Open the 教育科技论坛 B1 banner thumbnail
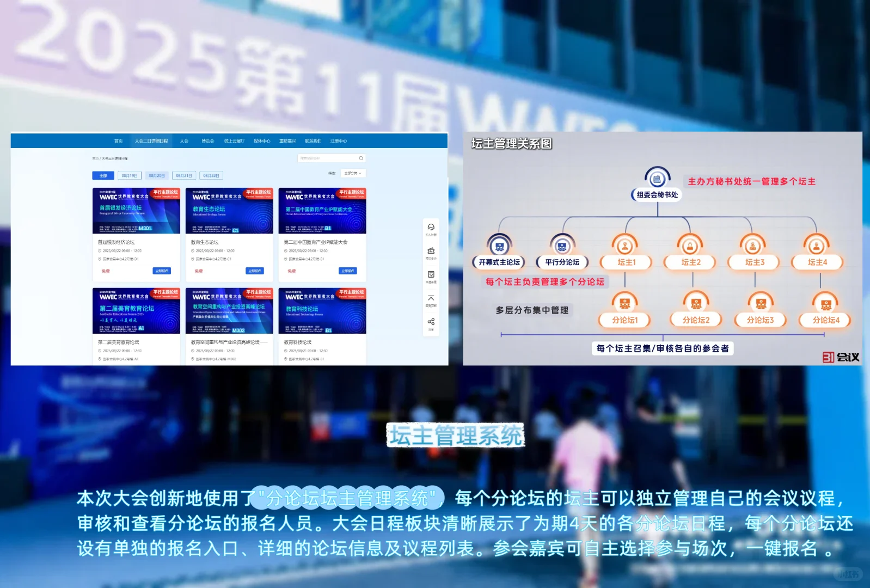870x588 pixels. pos(322,311)
